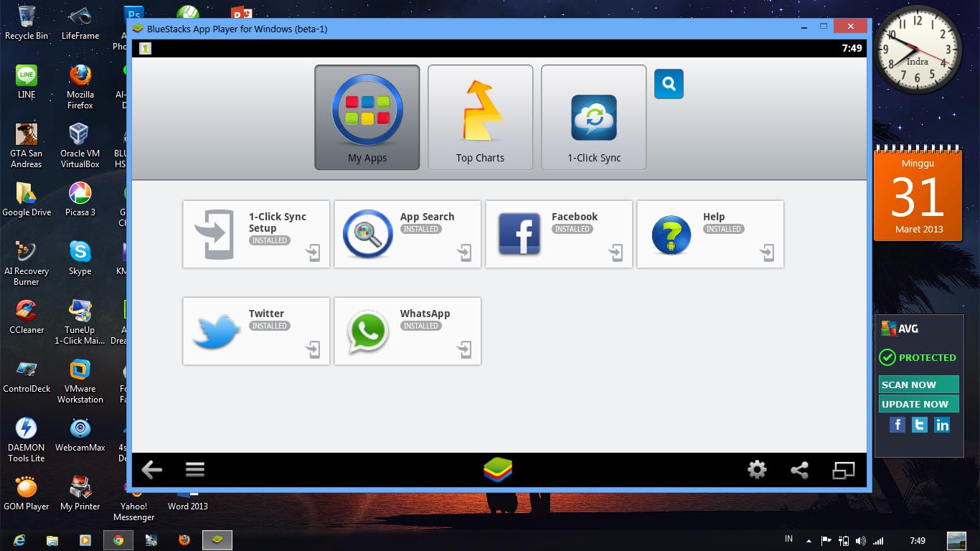Viewport: 980px width, 551px height.
Task: Click the BlueStacks logo in the bottom bar
Action: pyautogui.click(x=498, y=470)
